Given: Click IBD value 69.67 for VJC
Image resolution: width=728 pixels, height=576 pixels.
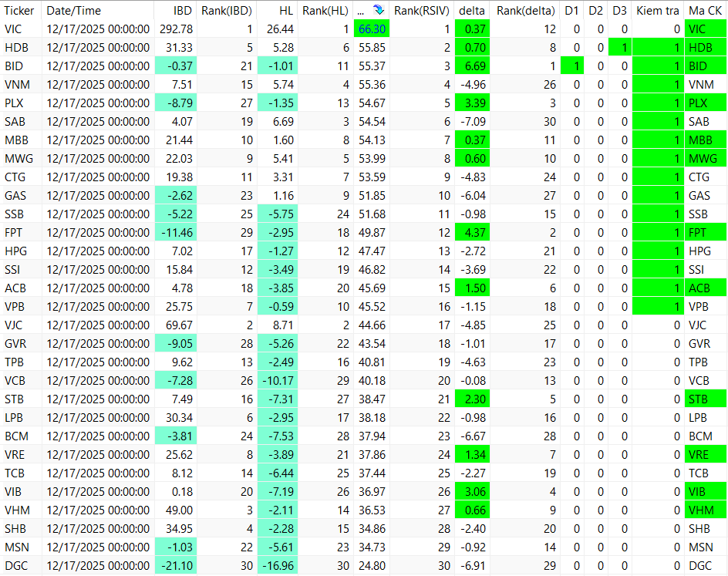Looking at the screenshot, I should tap(176, 325).
